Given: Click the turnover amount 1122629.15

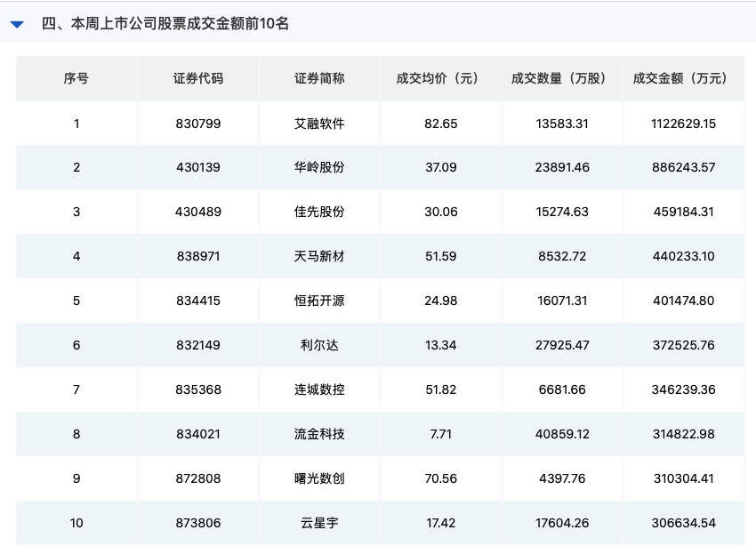Looking at the screenshot, I should point(683,124).
